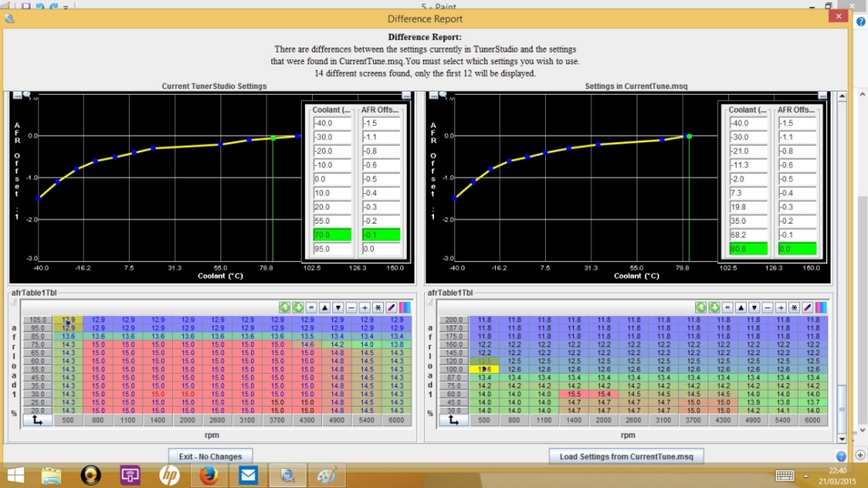
Task: Click highlighted 80.6 coolant field in right panel
Action: [748, 249]
